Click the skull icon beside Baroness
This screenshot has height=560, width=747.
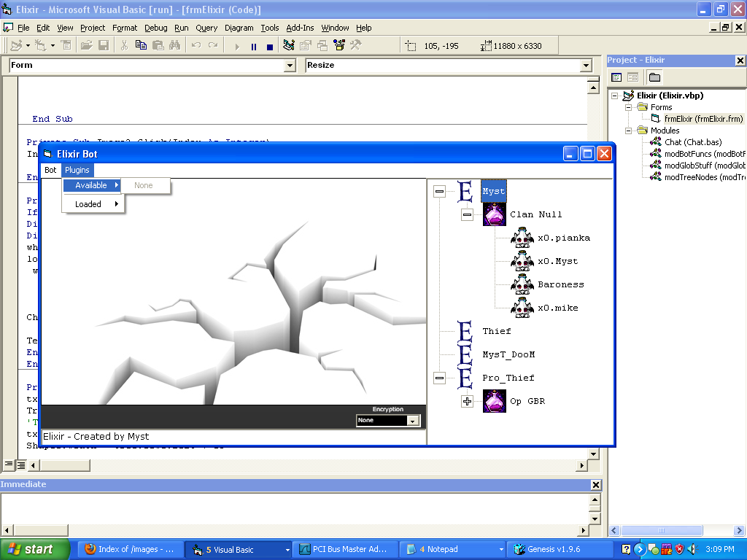click(522, 284)
